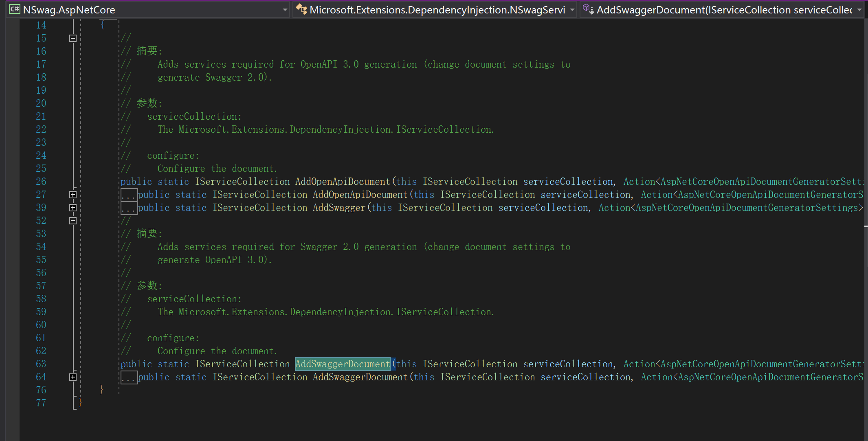Image resolution: width=868 pixels, height=441 pixels.
Task: Click the method icon beside AddSwaggerDocument member
Action: click(588, 9)
